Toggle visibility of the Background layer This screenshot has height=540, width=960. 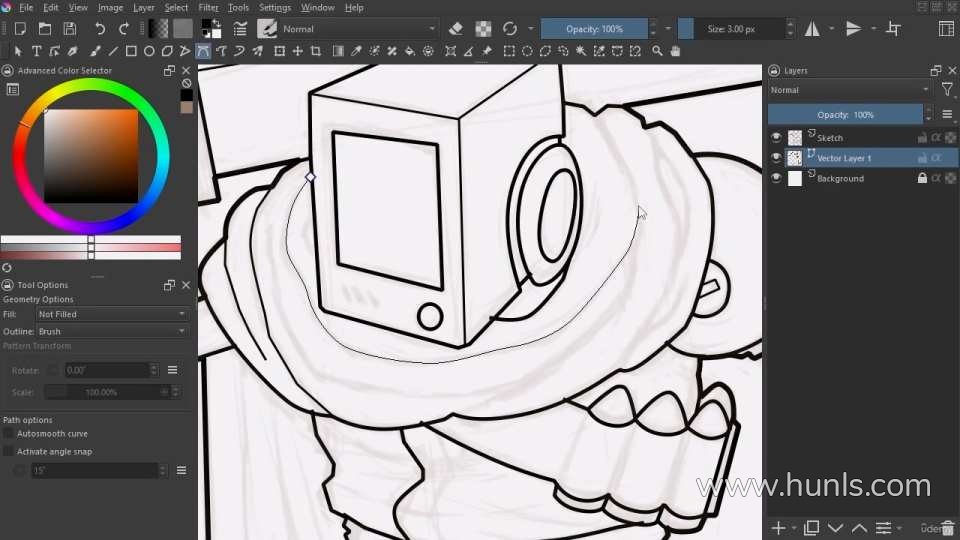coord(775,178)
